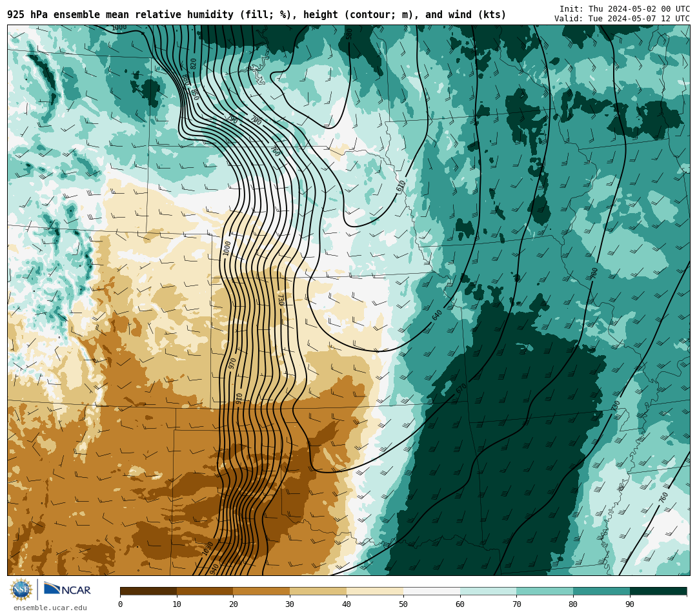Click the colorbar tick label 10
The image size is (697, 616).
point(177,604)
